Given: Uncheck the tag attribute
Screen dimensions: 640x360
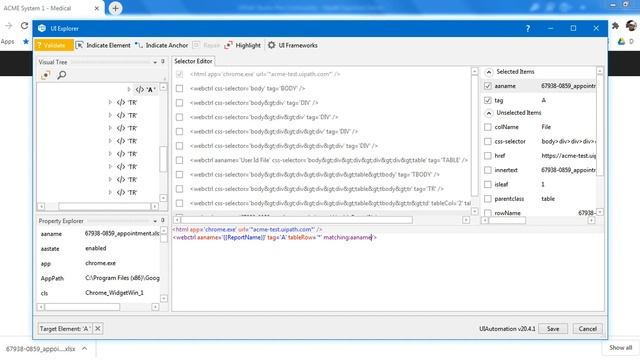Looking at the screenshot, I should (x=487, y=100).
